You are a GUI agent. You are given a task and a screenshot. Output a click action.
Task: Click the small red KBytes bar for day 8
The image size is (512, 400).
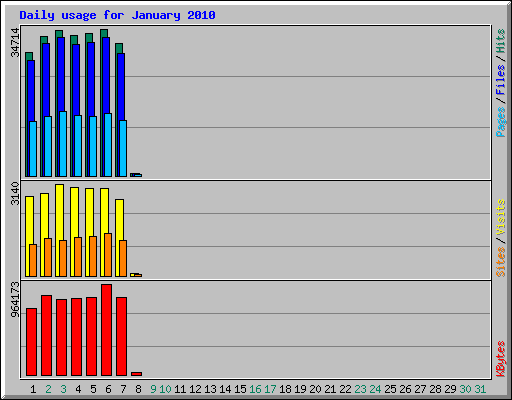(137, 374)
